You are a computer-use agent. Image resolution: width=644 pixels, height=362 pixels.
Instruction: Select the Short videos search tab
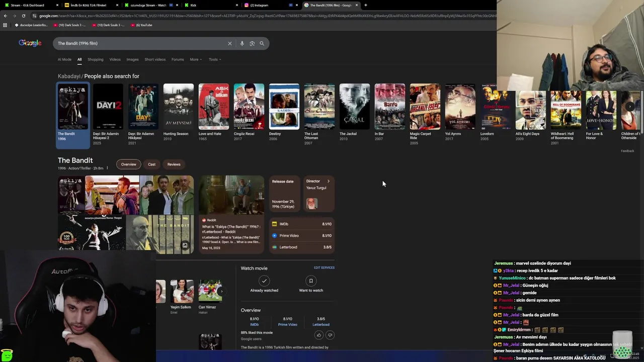click(x=155, y=59)
